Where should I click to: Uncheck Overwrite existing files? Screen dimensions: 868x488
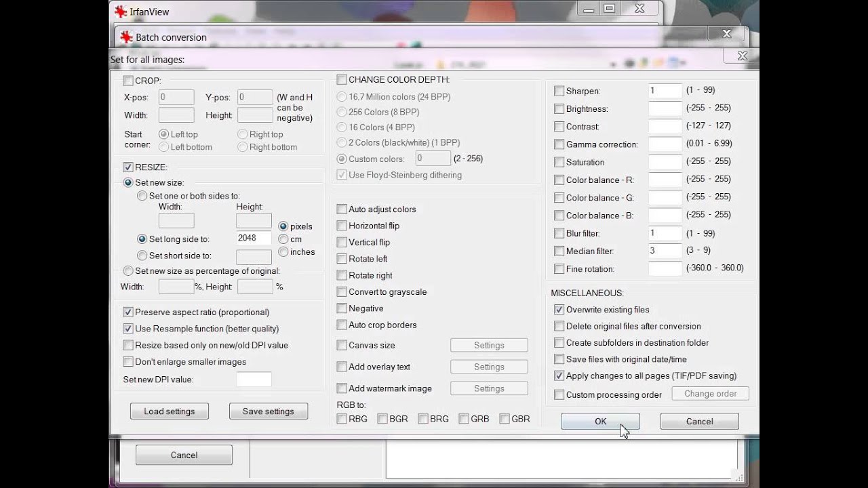point(559,310)
